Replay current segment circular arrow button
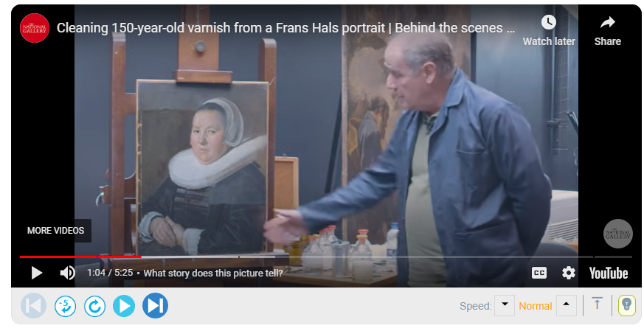Screen dimensions: 644x331 [95, 306]
